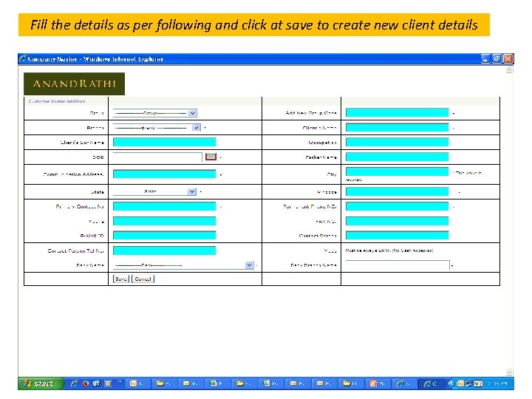
Task: Click the page scrollbar up arrow
Action: 509,70
